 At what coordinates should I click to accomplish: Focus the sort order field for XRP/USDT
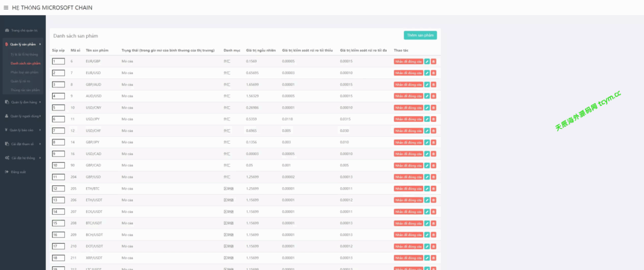tap(58, 258)
